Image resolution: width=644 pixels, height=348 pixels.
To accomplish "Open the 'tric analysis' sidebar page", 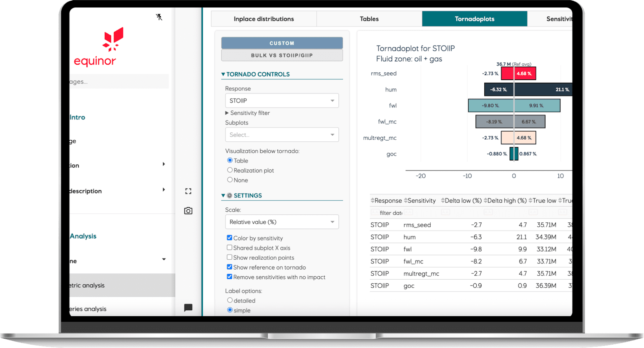I will click(x=122, y=285).
